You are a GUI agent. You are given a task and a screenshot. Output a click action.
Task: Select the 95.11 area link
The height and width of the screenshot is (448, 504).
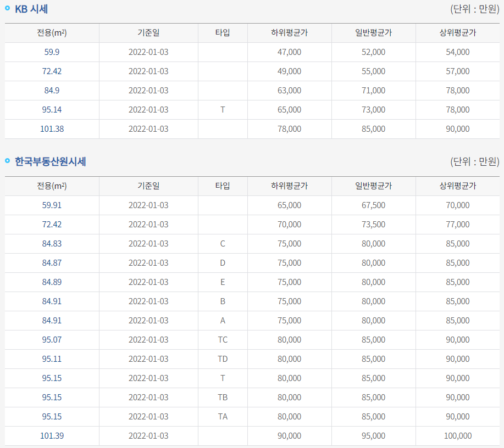(x=52, y=359)
